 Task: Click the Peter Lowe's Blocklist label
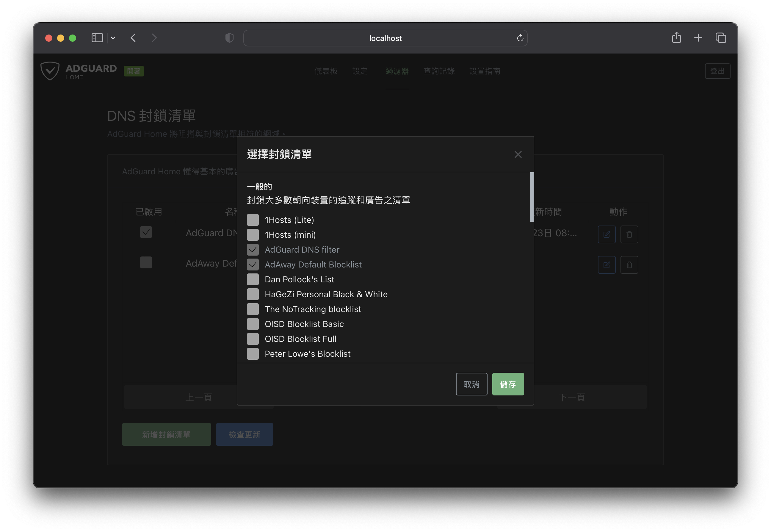(308, 354)
